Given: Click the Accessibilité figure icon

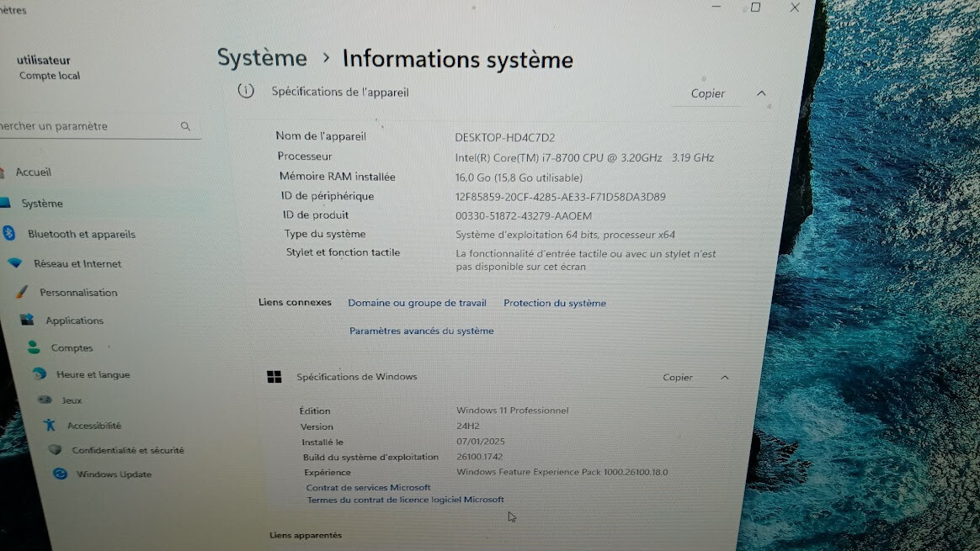Looking at the screenshot, I should (x=50, y=426).
